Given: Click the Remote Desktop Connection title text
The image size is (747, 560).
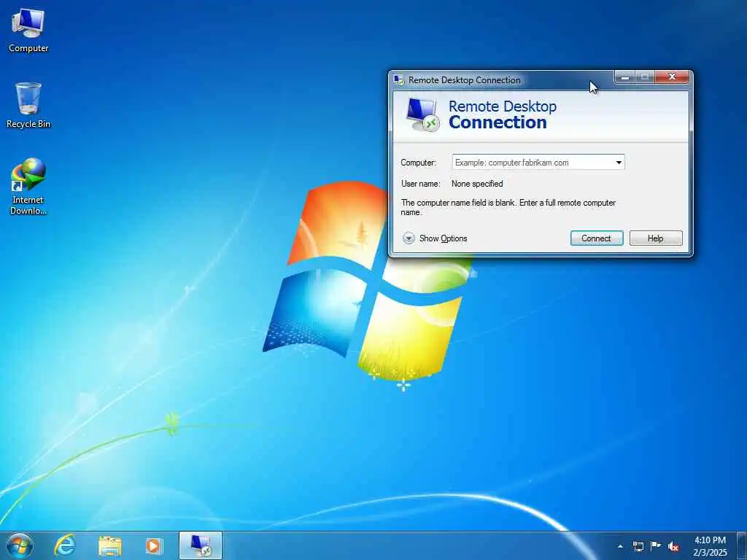Looking at the screenshot, I should 464,80.
